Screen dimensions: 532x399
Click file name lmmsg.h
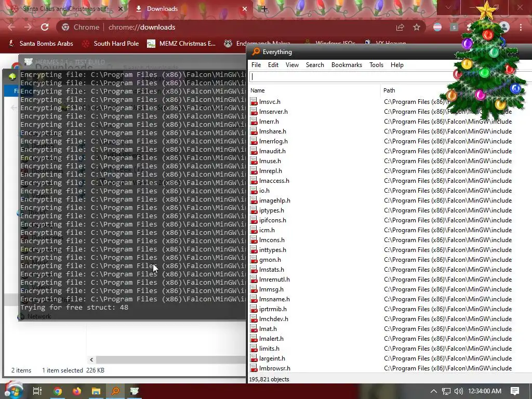pyautogui.click(x=271, y=289)
